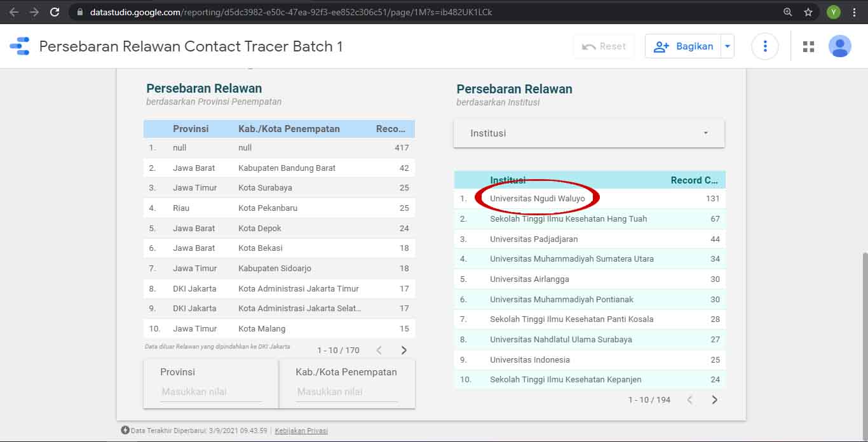Reload the page in browser
Image resolution: width=868 pixels, height=442 pixels.
55,12
